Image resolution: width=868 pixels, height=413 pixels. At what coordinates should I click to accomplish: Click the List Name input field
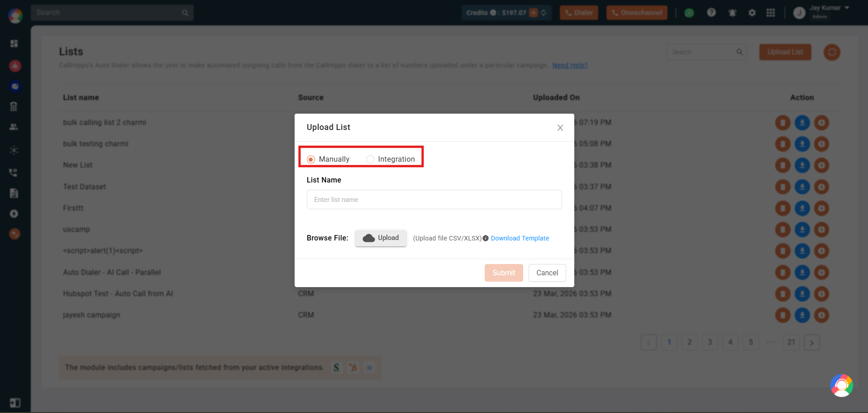point(434,200)
